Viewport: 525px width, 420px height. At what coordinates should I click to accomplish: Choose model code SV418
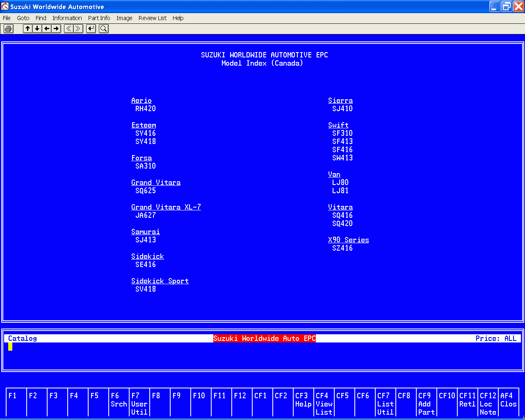146,289
